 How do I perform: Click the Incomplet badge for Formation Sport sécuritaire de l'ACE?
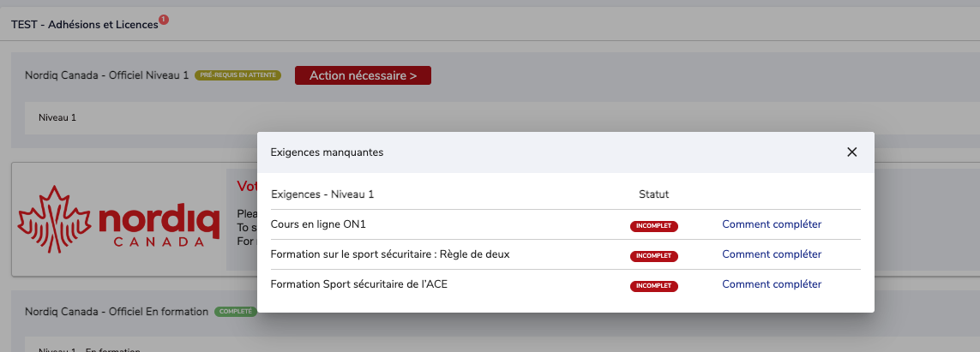[653, 286]
